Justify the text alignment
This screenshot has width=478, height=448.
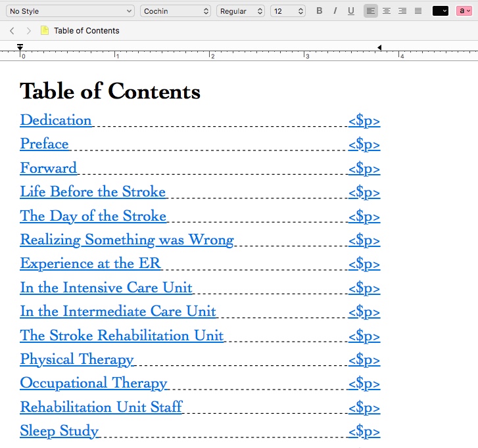point(418,11)
